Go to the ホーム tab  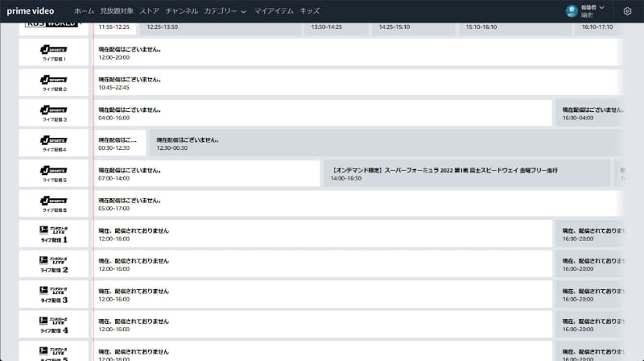click(x=84, y=11)
